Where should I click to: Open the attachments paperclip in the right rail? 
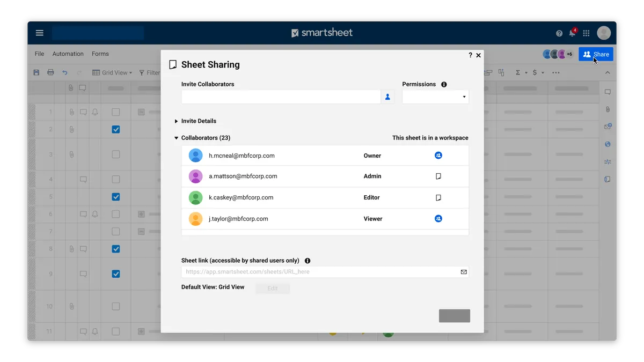608,109
